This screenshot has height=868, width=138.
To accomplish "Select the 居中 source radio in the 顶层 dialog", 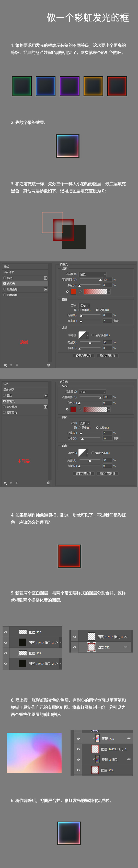I will tap(80, 310).
